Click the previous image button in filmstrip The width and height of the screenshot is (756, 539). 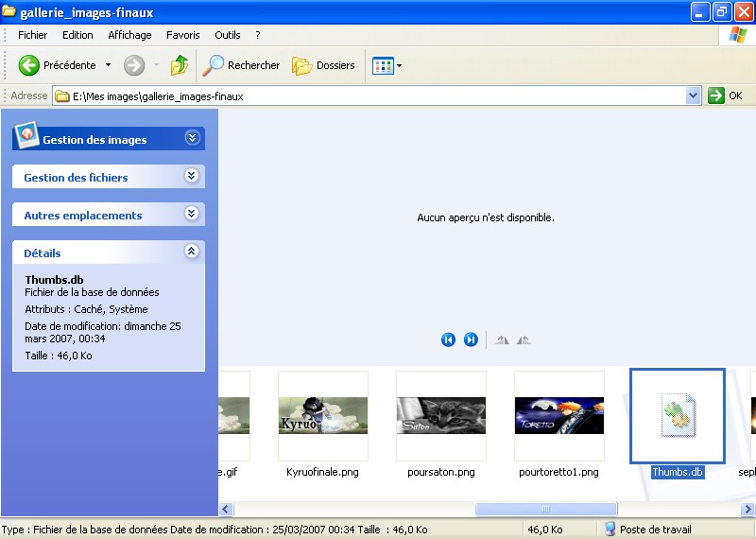[x=448, y=340]
